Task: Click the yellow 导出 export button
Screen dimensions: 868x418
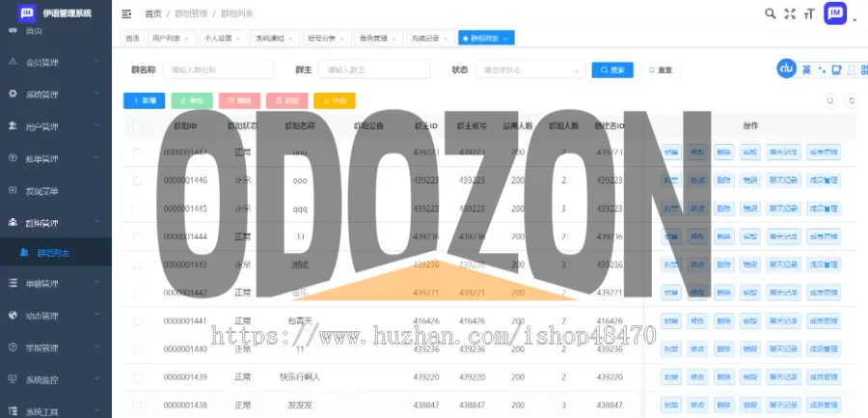Action: click(335, 101)
